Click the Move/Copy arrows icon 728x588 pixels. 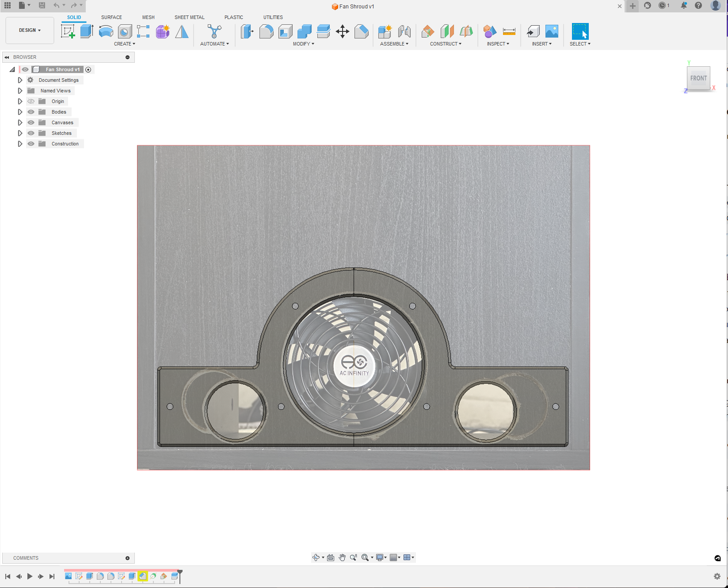click(342, 31)
